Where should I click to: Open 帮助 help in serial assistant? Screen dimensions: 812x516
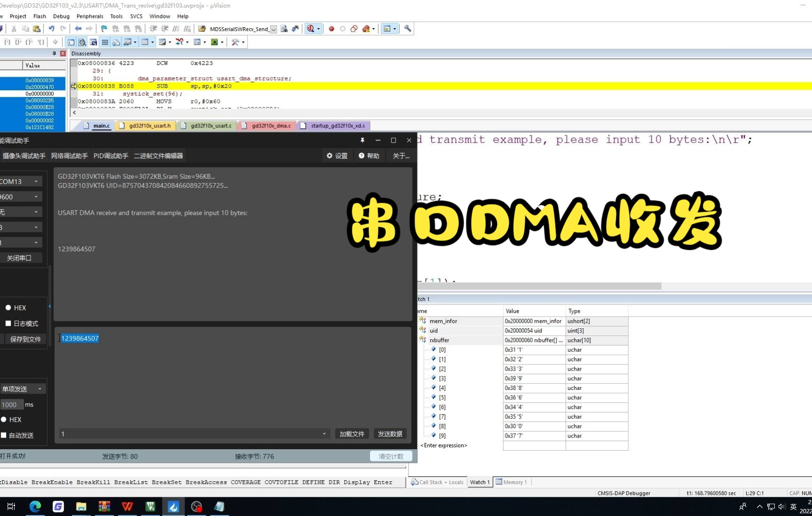pyautogui.click(x=369, y=156)
